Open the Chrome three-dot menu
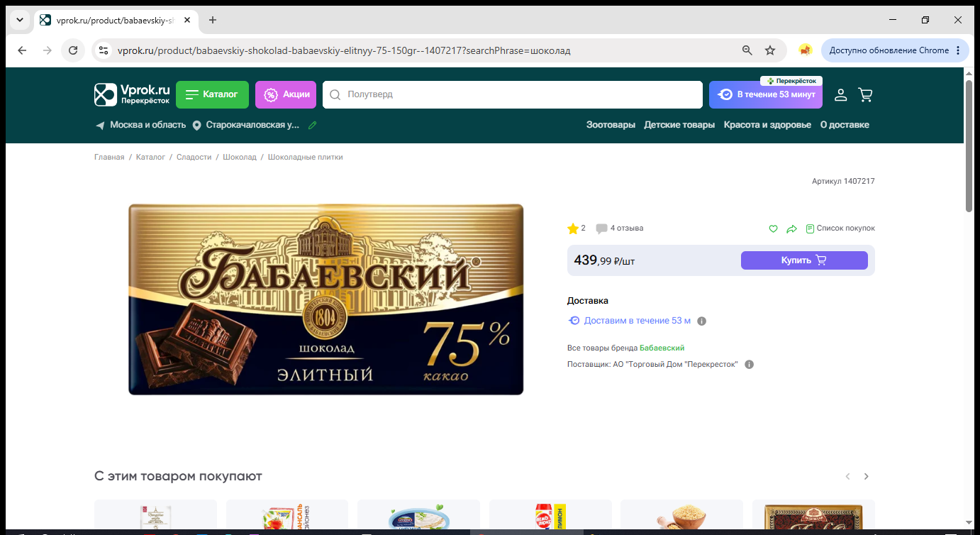 958,50
